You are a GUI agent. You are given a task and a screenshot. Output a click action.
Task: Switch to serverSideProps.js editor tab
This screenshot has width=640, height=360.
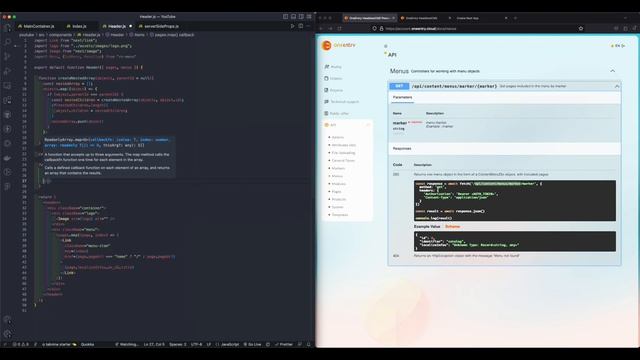click(158, 26)
